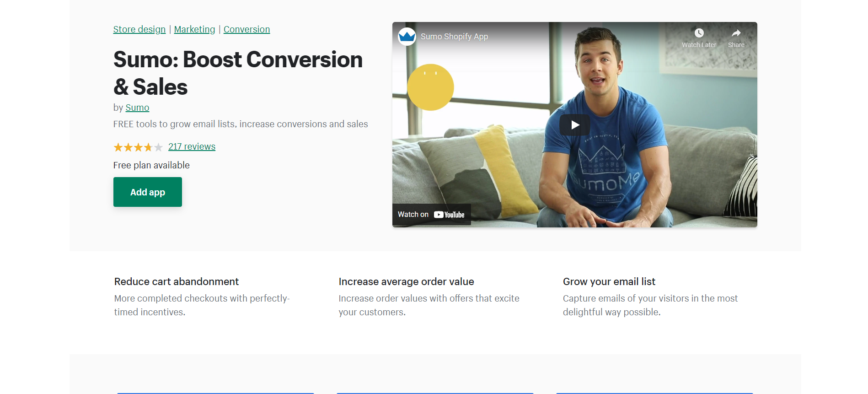Click 'Capture emails of your visitors' description
Screen dimensions: 868x394
pos(650,305)
